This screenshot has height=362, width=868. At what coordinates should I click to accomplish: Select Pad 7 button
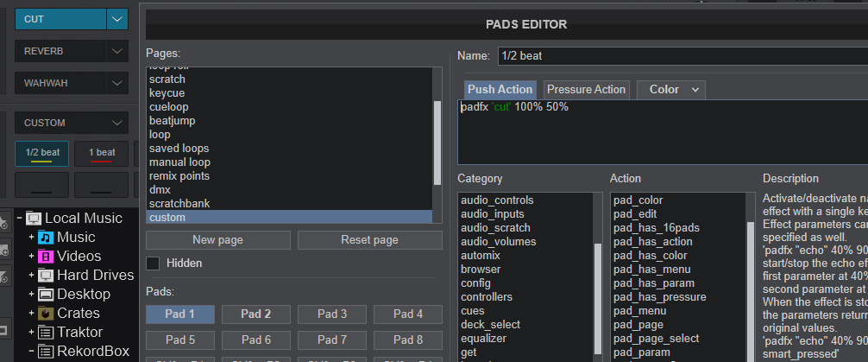coord(332,340)
